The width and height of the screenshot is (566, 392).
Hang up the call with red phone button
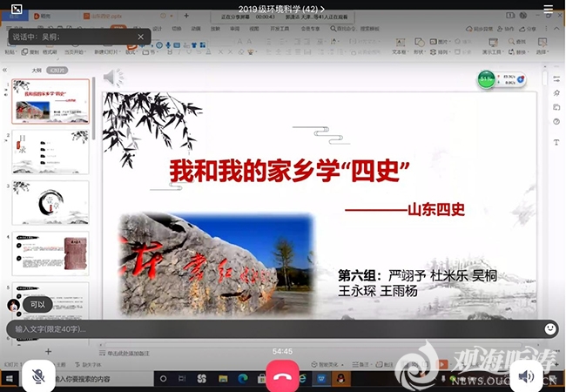pos(282,377)
